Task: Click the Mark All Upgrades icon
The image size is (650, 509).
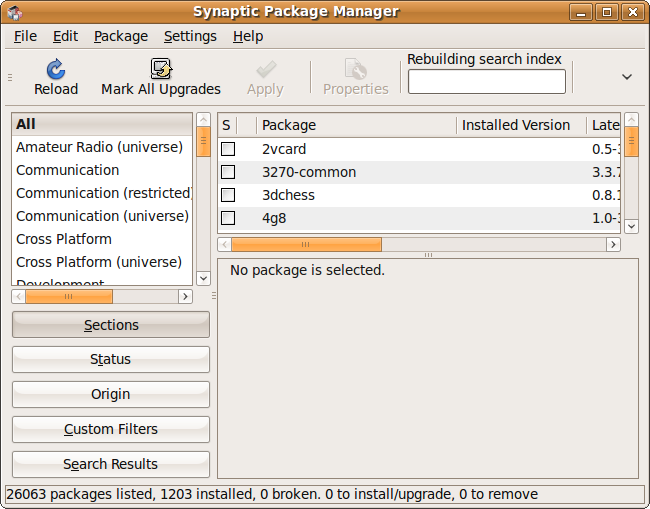Action: 161,69
